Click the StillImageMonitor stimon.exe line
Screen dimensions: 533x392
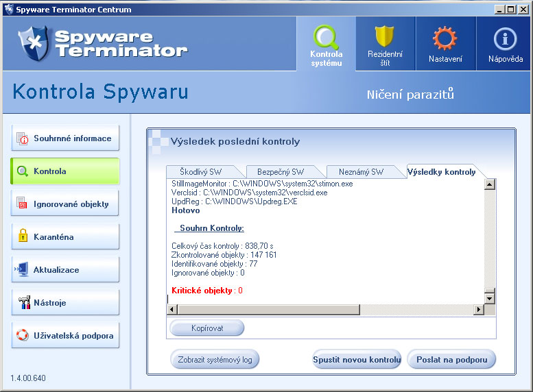262,184
